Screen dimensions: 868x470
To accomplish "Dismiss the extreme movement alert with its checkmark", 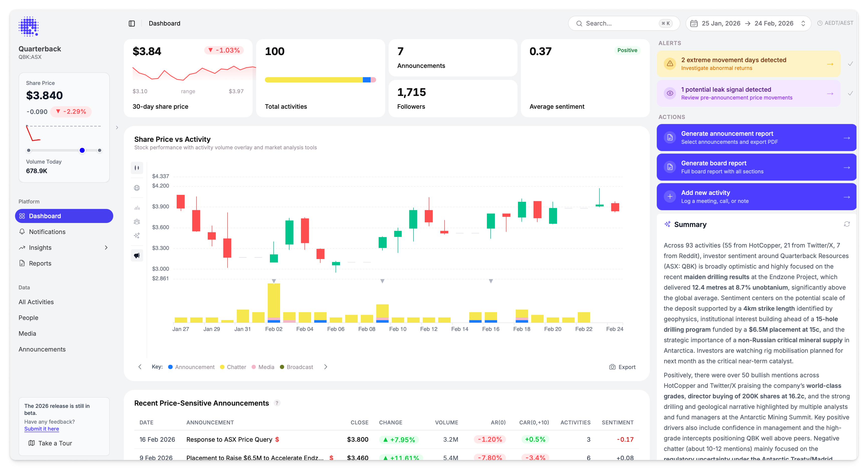I will [851, 63].
